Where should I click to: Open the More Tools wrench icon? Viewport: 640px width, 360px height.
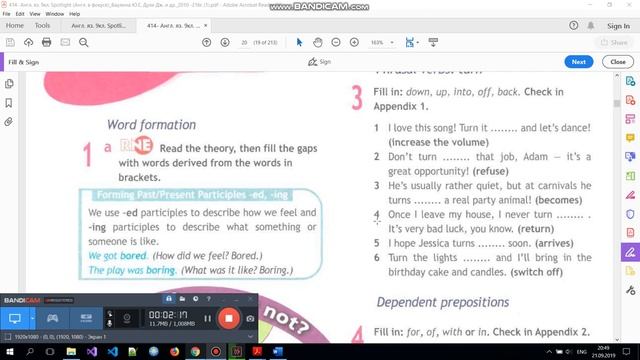coord(630,290)
